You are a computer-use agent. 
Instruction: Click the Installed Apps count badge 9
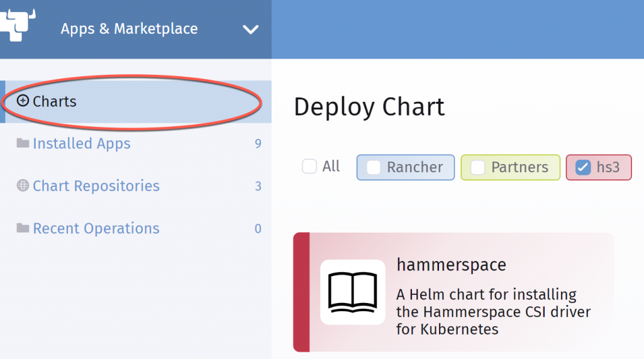pos(258,144)
